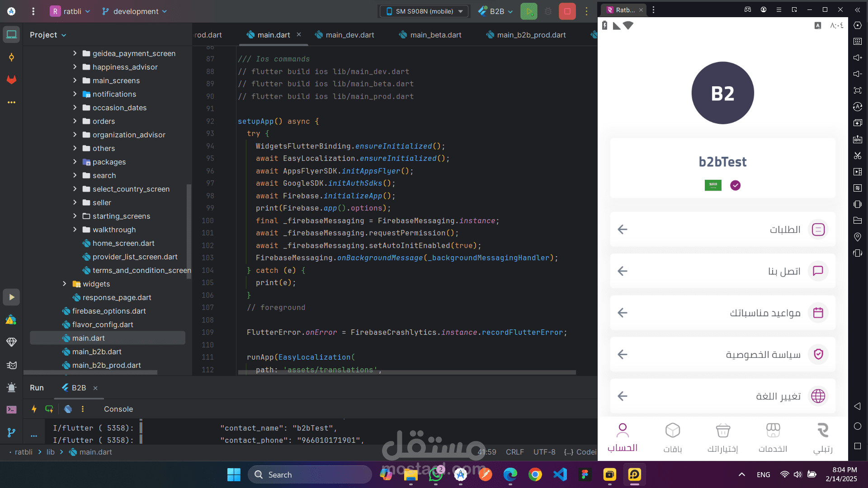
Task: Expand the notifications folder in tree
Action: pyautogui.click(x=75, y=94)
